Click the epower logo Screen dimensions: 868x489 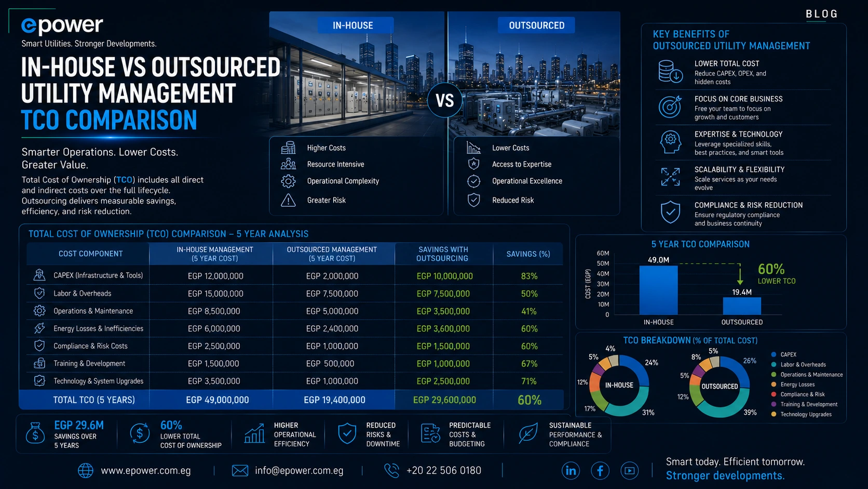coord(62,25)
